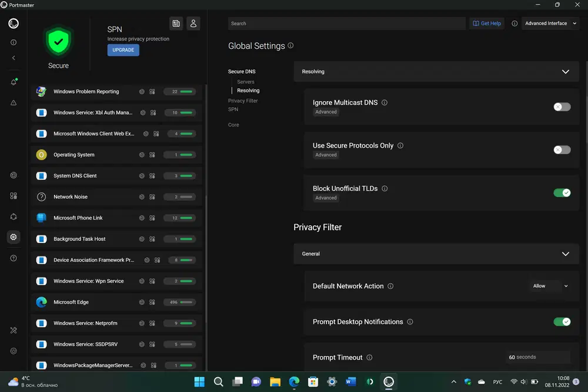
Task: Disable the Block Unofficial TLDs switch
Action: point(562,192)
